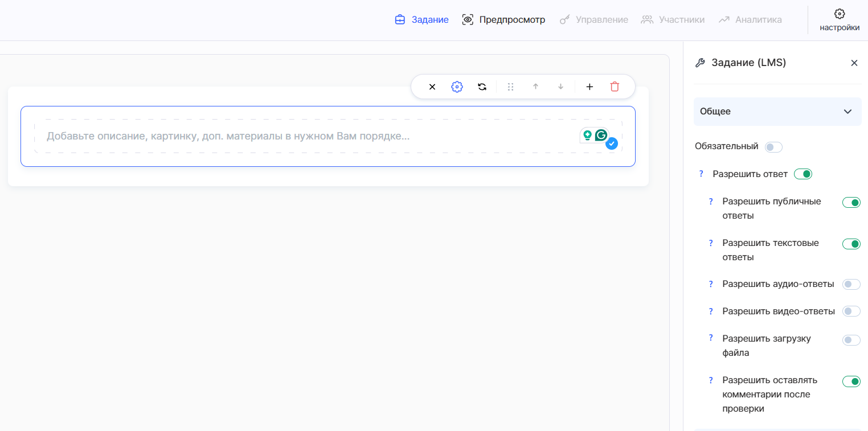
Task: Click the refresh arrows icon in block toolbar
Action: [482, 87]
